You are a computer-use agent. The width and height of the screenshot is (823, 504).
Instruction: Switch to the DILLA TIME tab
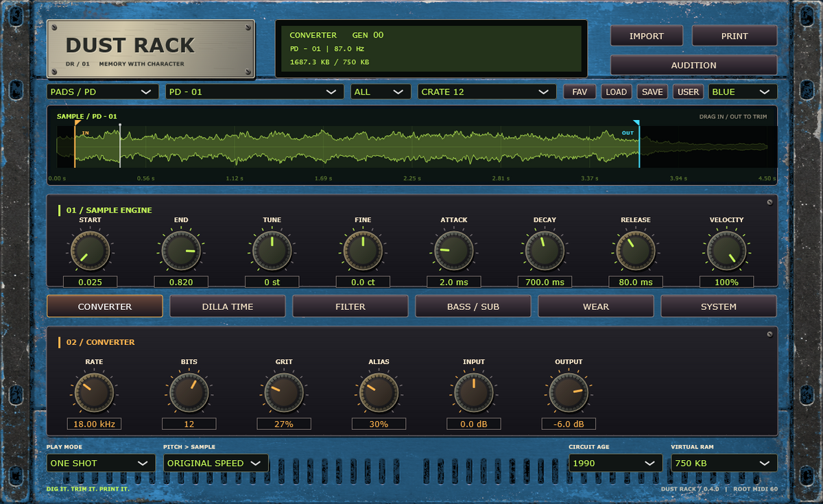228,307
